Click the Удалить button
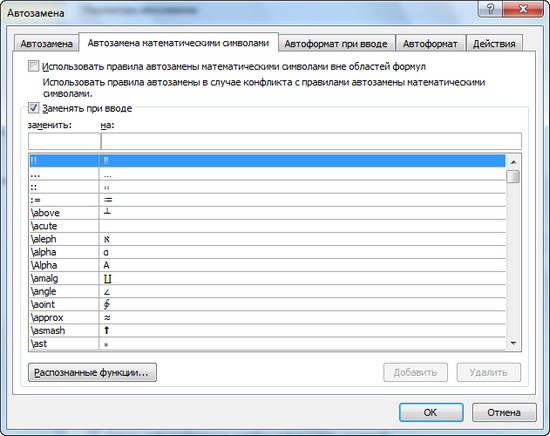The height and width of the screenshot is (436, 550). [x=489, y=372]
